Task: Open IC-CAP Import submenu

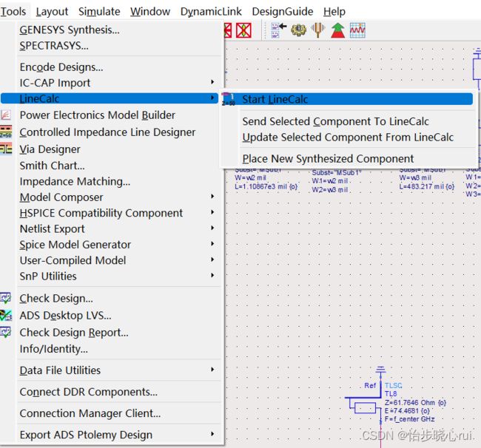Action: [x=55, y=83]
